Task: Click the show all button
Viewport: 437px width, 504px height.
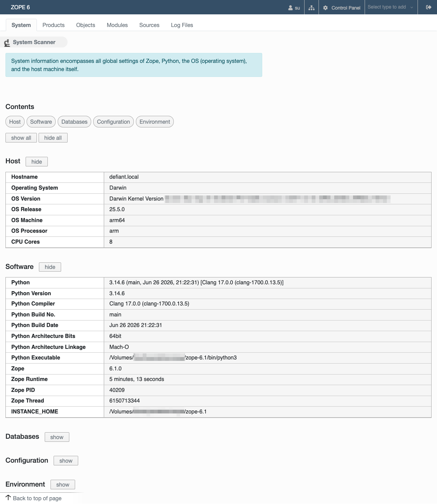Action: [x=21, y=138]
